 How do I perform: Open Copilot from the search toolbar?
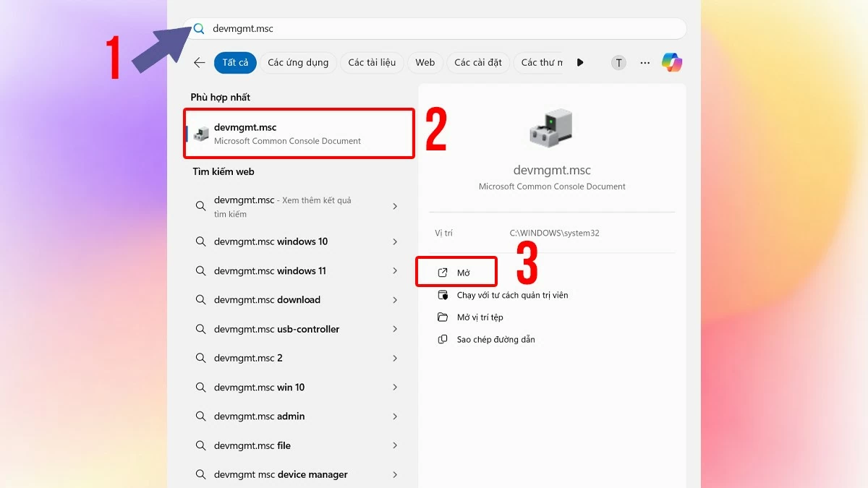(672, 63)
